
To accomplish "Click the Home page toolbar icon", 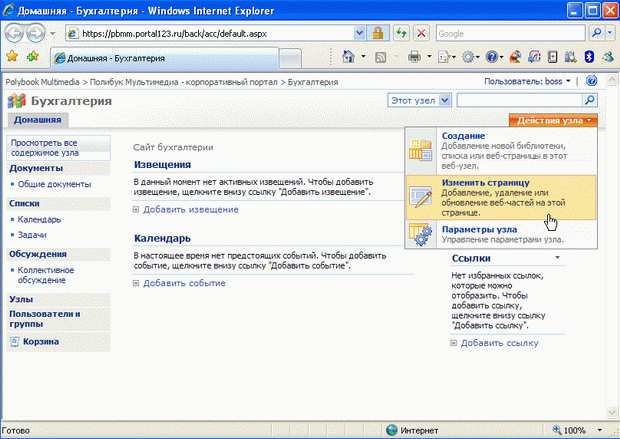I will (x=349, y=58).
